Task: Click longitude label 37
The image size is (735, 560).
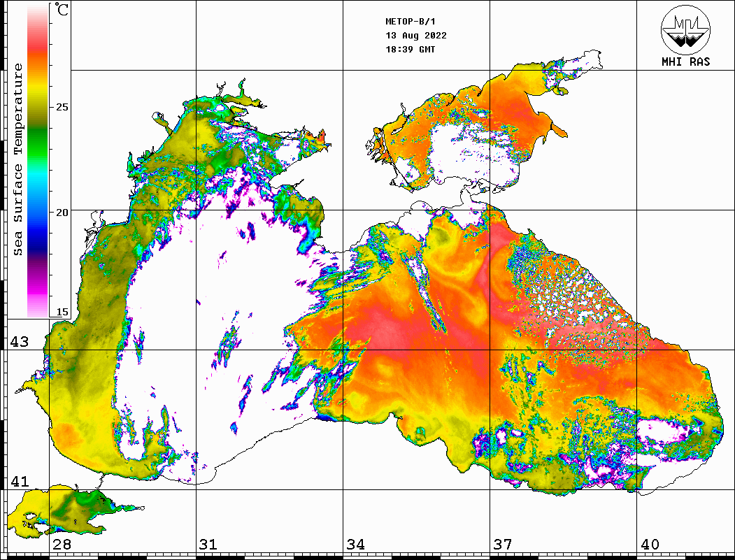Action: click(x=503, y=545)
